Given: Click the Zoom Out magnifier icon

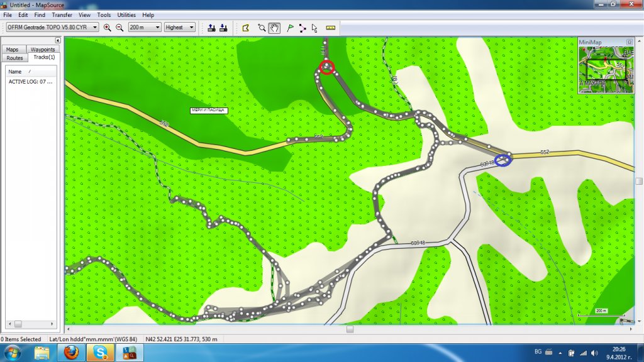Looking at the screenshot, I should 119,28.
